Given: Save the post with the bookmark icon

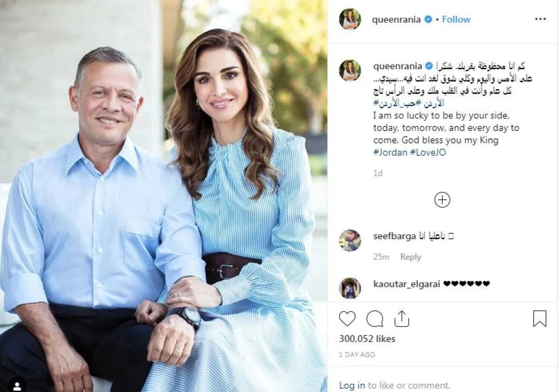Looking at the screenshot, I should pos(539,319).
